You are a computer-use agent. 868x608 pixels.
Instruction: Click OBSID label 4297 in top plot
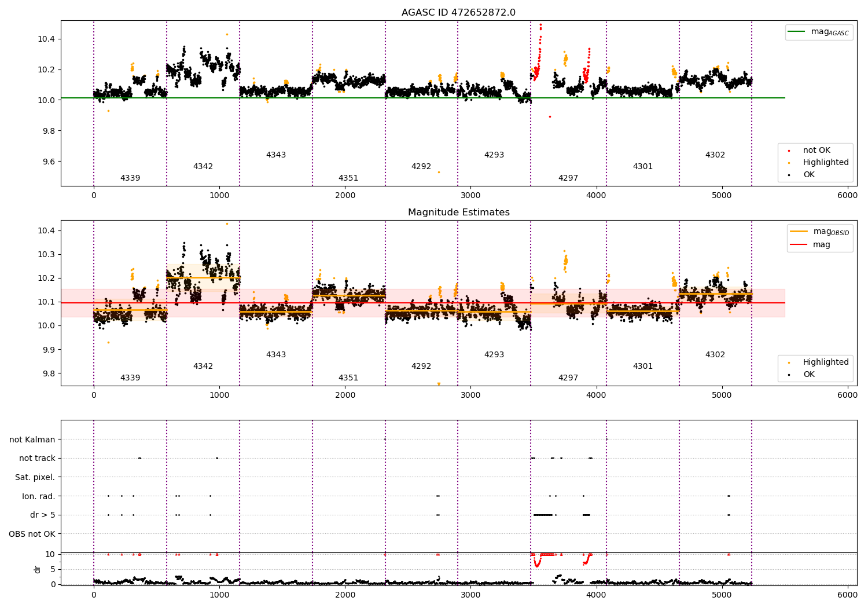(568, 178)
